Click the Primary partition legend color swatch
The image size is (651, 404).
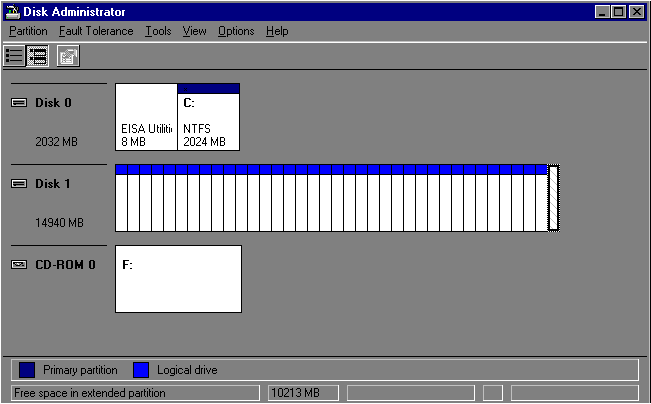tap(27, 370)
